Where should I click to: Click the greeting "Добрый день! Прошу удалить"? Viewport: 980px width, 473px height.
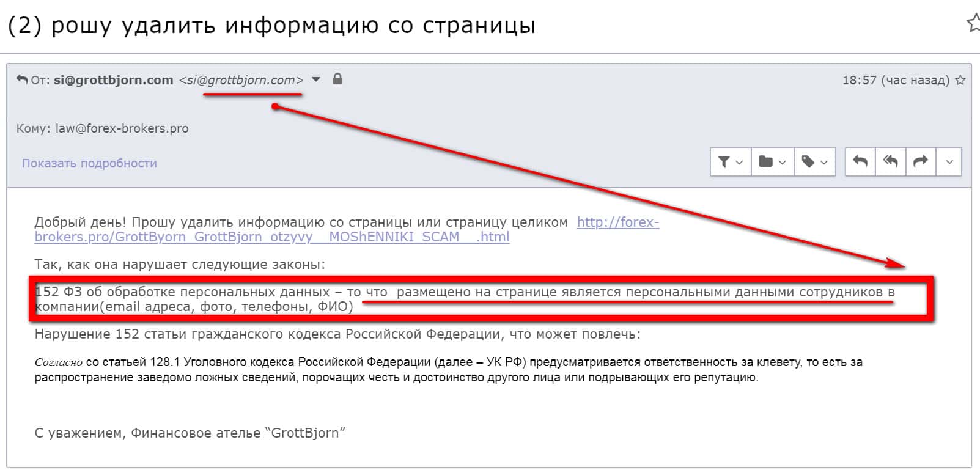[301, 222]
